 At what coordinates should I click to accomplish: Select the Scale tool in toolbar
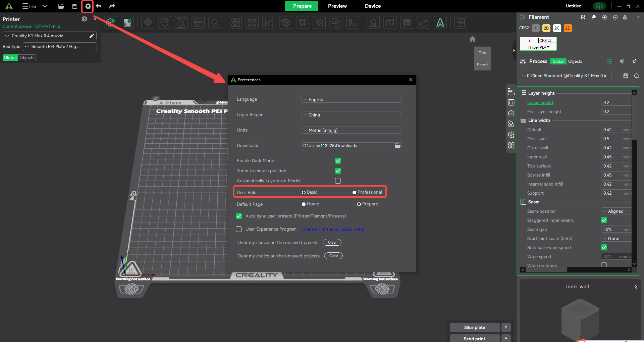(269, 22)
